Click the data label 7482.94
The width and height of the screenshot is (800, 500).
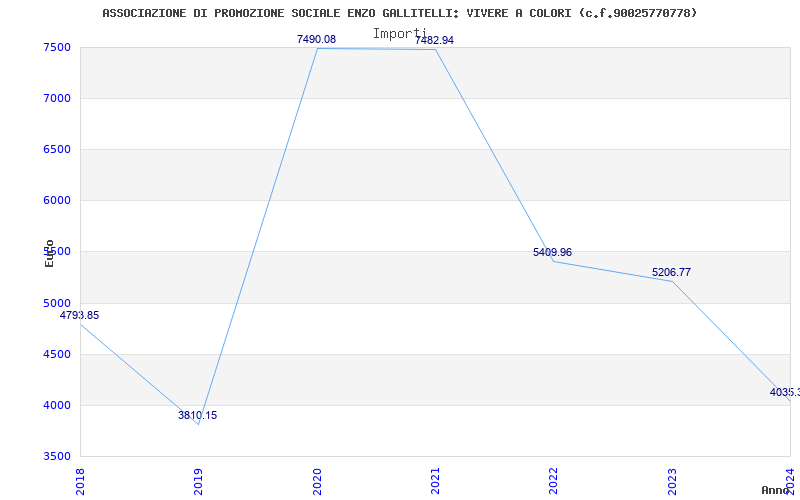click(434, 40)
